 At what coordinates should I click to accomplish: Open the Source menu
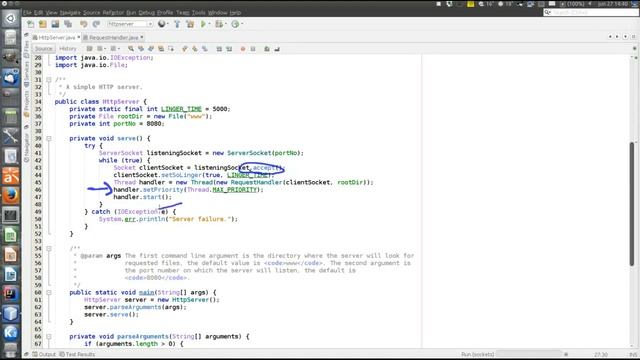pyautogui.click(x=91, y=13)
